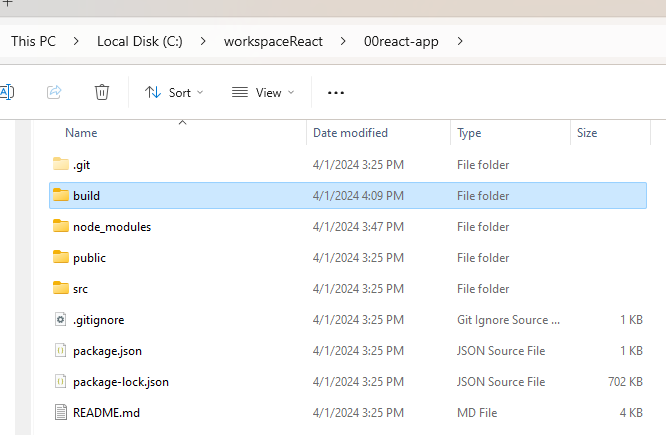Click the 4/1/2024 3:47 PM date of node_modules
Image resolution: width=666 pixels, height=435 pixels.
[x=358, y=227]
